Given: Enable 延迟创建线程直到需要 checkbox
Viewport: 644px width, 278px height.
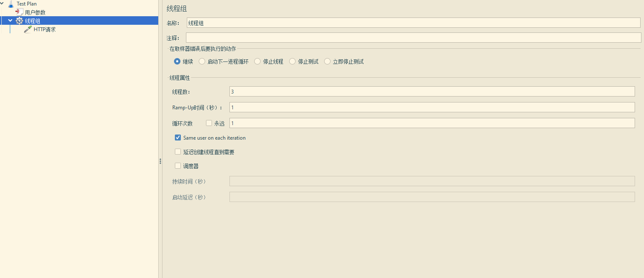Looking at the screenshot, I should coord(178,152).
